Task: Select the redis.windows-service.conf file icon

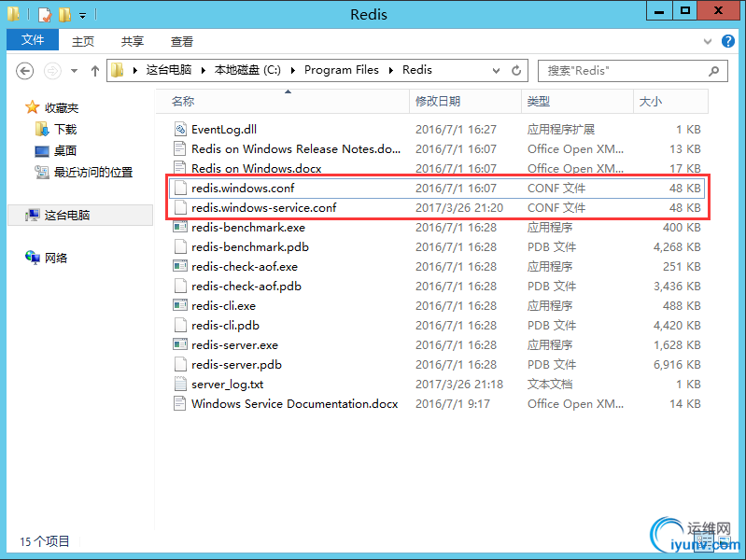Action: tap(180, 207)
